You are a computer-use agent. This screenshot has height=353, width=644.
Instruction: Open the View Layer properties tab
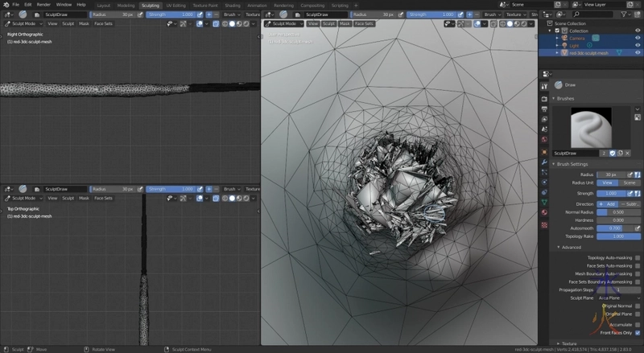coord(544,120)
